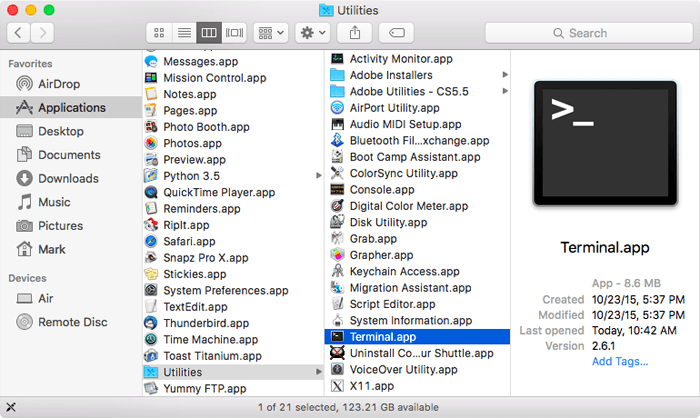Click the Edit Tags toolbar button
The image size is (700, 418).
[x=396, y=33]
